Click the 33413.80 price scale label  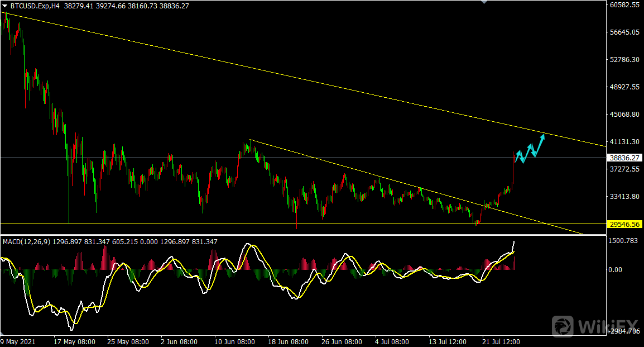pyautogui.click(x=624, y=197)
